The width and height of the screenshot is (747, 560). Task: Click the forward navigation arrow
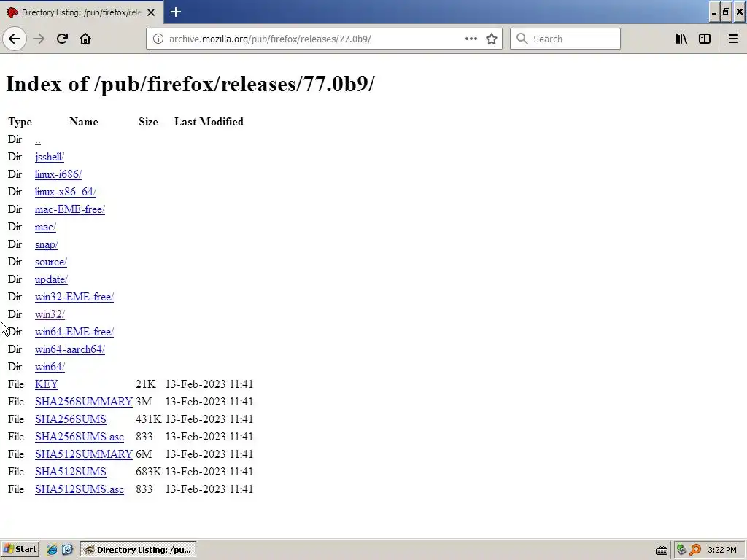point(39,39)
